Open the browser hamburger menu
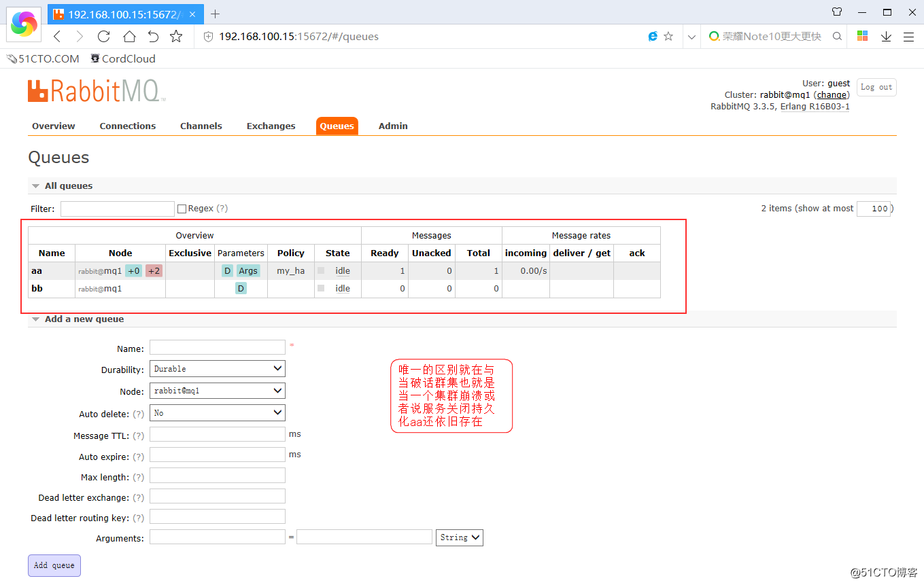Viewport: 924px width, 585px height. tap(908, 37)
